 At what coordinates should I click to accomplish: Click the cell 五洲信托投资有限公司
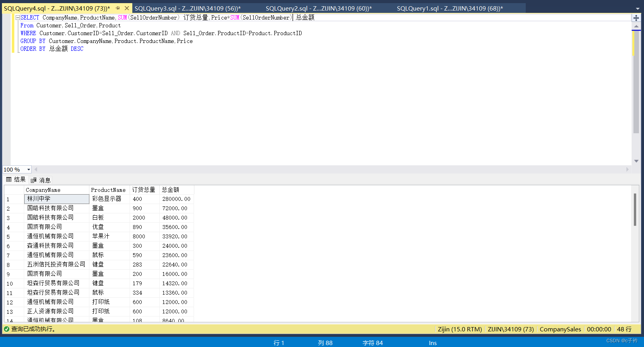[x=57, y=265]
